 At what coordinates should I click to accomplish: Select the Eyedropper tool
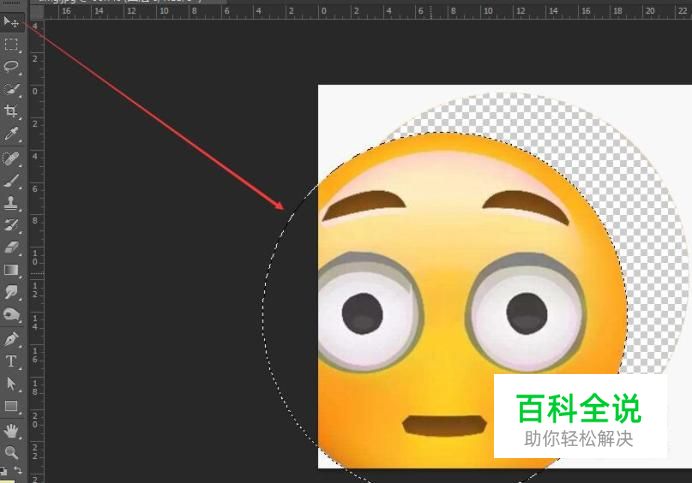coord(11,134)
